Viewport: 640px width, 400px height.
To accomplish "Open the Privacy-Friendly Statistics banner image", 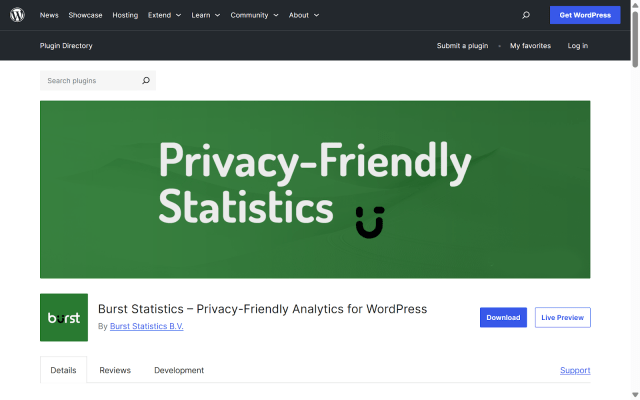I will (315, 189).
